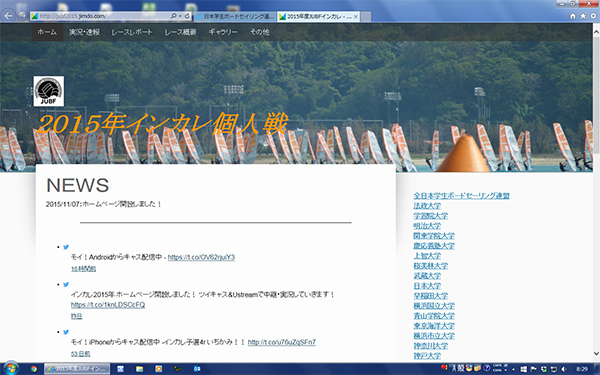Viewport: 600px width, 375px height.
Task: Open t.co link in iPhone tweet
Action: click(282, 342)
